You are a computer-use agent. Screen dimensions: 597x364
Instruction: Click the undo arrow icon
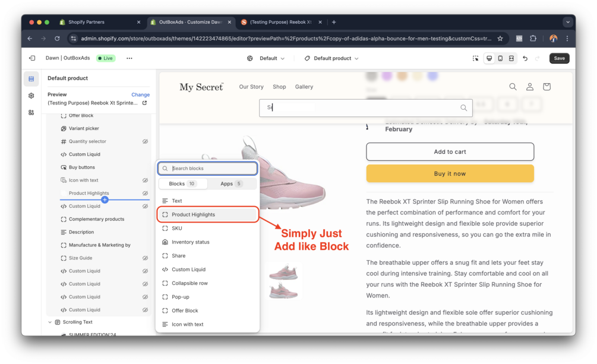tap(526, 58)
